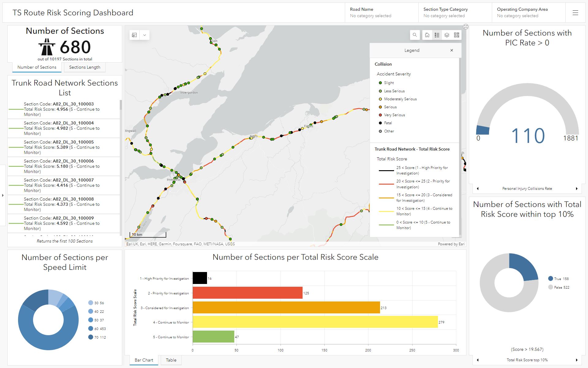Open the map layers icon

pos(447,35)
